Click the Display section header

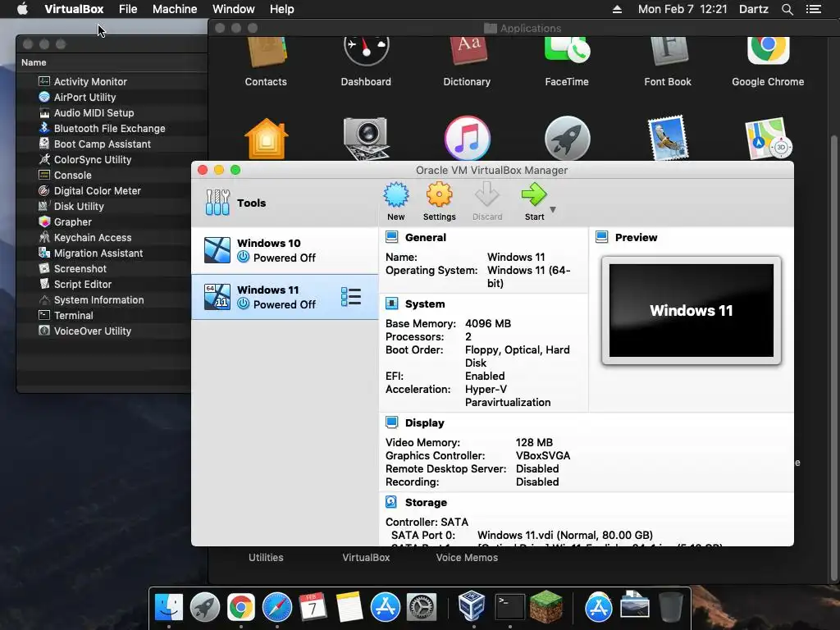coord(424,422)
